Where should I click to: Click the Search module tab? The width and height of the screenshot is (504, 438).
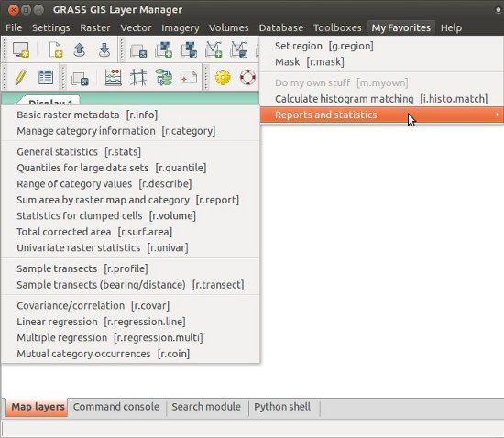(x=206, y=407)
